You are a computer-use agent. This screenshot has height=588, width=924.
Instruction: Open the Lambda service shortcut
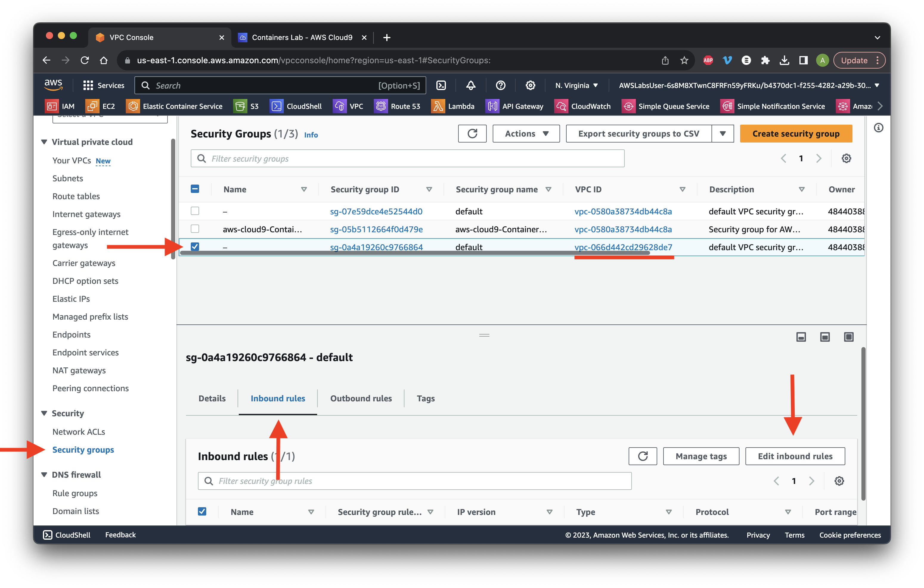(453, 106)
